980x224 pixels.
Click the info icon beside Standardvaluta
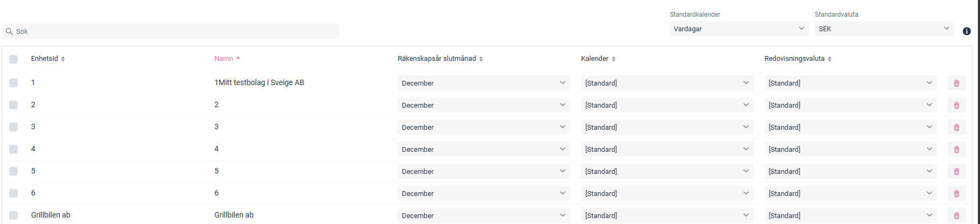click(x=967, y=31)
